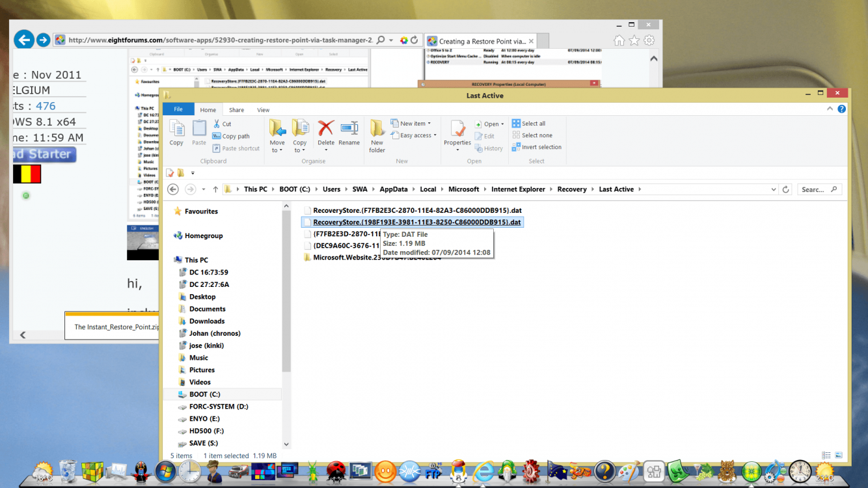
Task: Click Internet Explorer in breadcrumb path
Action: [x=518, y=189]
